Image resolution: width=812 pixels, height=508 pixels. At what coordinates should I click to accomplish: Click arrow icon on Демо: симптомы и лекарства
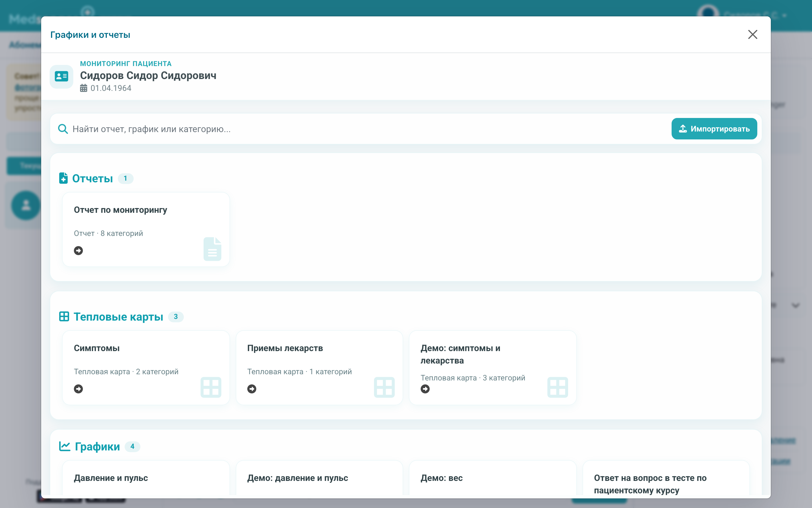425,389
